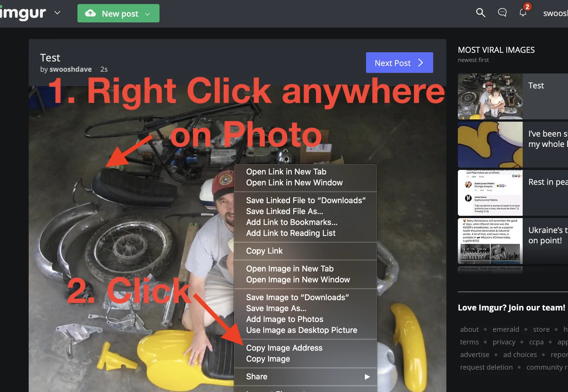The width and height of the screenshot is (568, 392).
Task: Click the search magnifier icon
Action: point(480,13)
